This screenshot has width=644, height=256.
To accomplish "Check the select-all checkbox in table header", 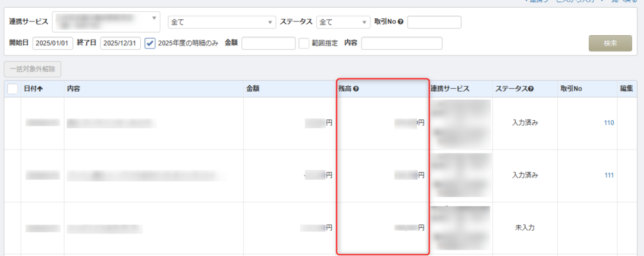I will point(13,89).
